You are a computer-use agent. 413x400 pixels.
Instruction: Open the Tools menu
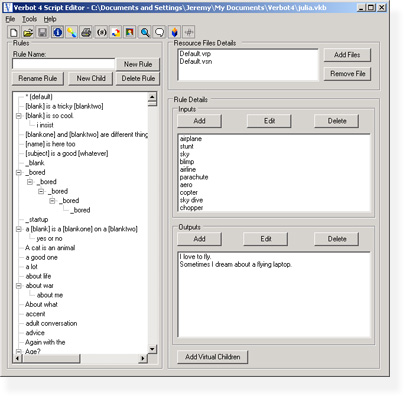click(x=29, y=19)
